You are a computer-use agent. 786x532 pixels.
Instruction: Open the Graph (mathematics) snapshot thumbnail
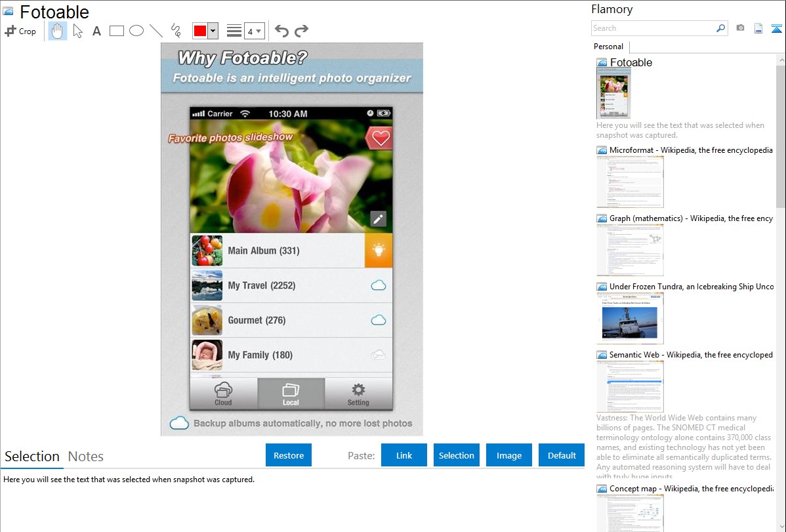630,250
